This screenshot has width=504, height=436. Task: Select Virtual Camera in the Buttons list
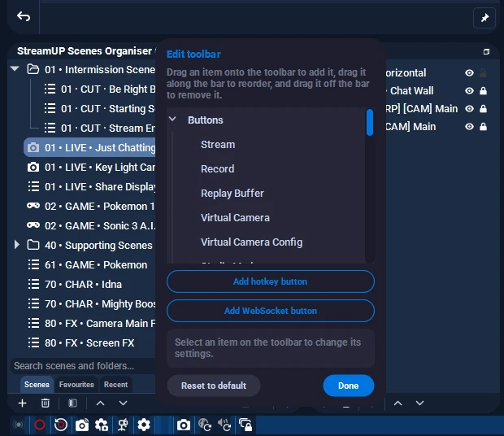pos(235,218)
